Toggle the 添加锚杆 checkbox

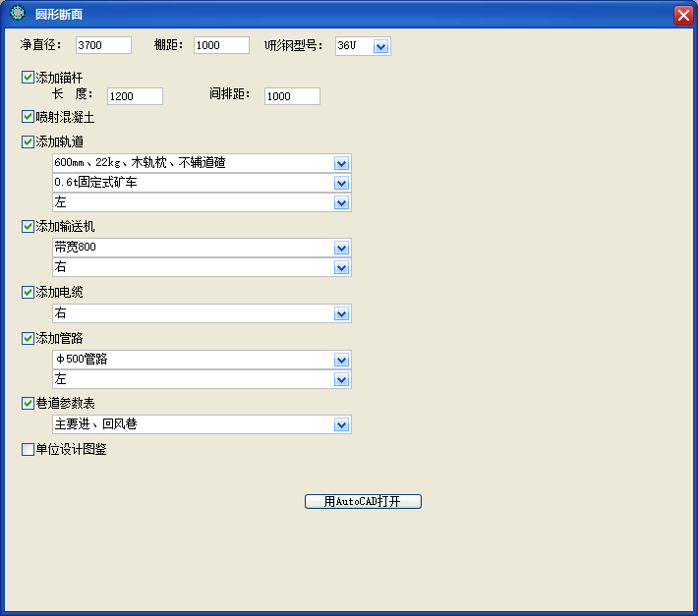[28, 77]
